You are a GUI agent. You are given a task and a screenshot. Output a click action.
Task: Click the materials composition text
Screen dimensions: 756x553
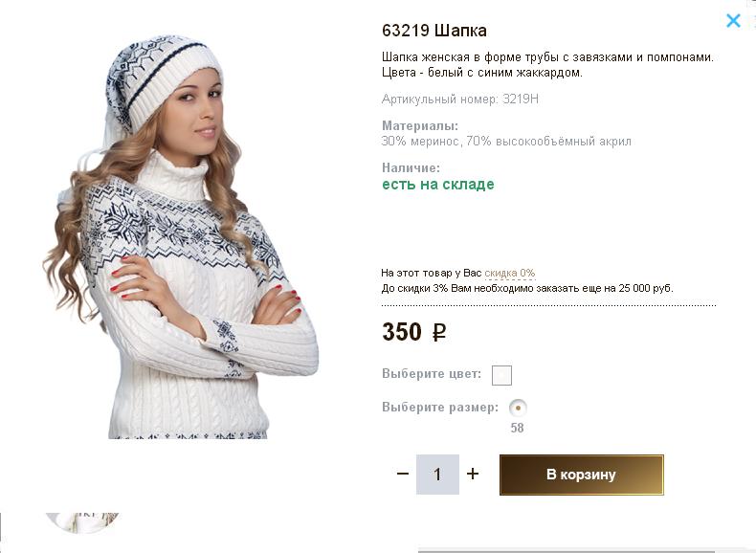(505, 142)
